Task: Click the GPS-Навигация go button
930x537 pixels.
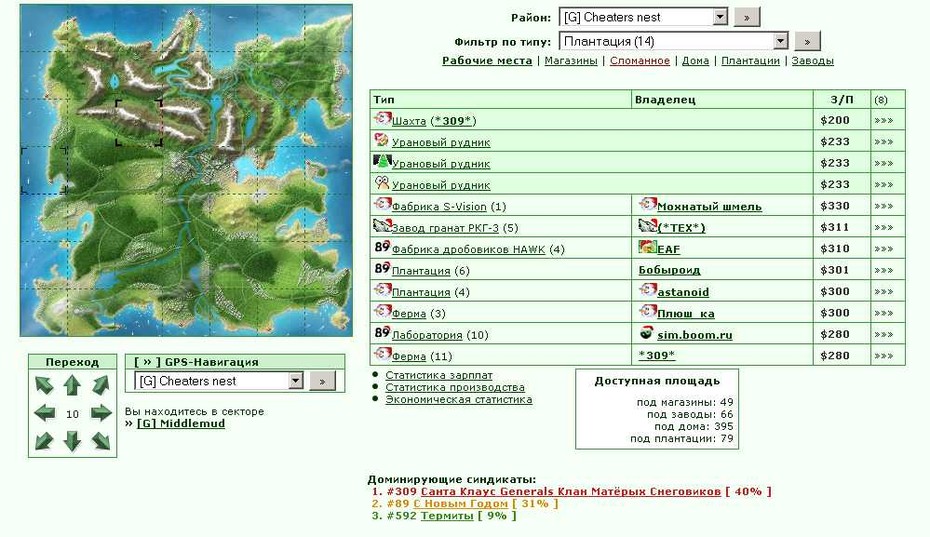Action: pos(323,381)
